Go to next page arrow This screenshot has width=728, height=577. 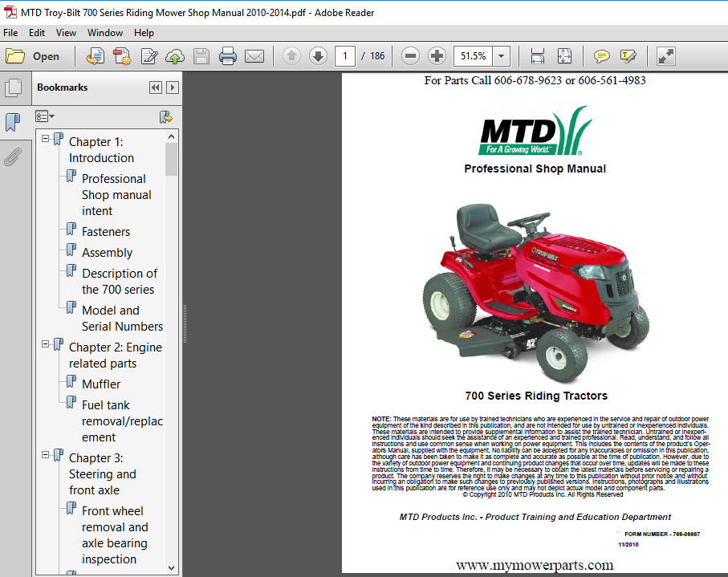tap(318, 56)
